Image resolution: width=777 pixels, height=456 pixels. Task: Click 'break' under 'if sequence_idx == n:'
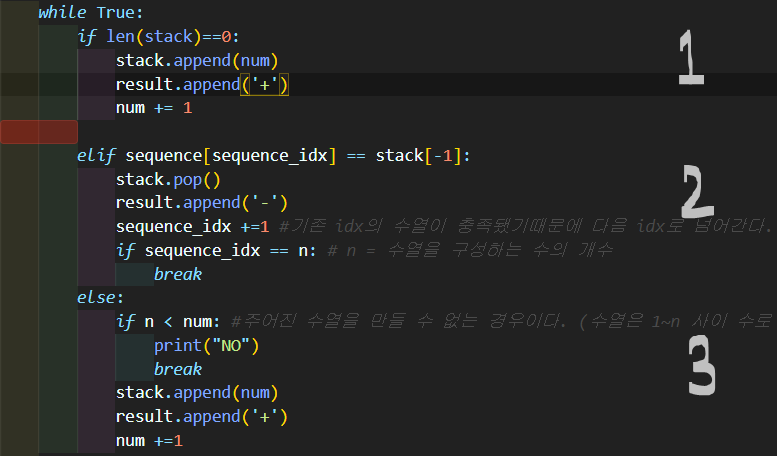178,274
